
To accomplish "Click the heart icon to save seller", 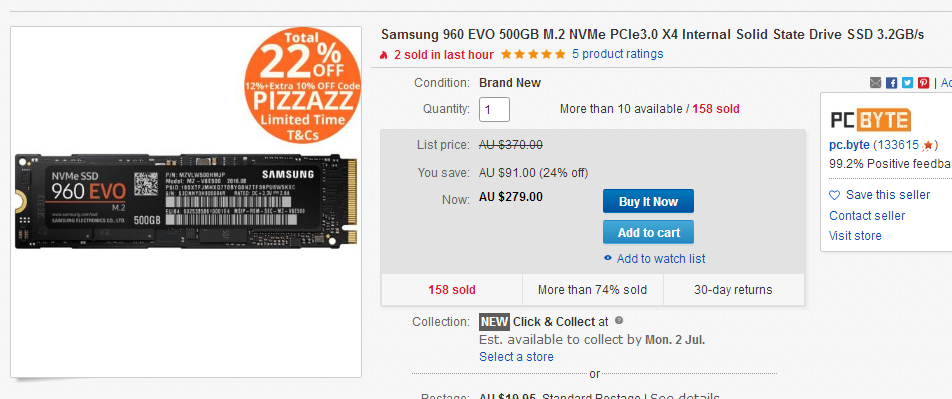I will pos(835,196).
